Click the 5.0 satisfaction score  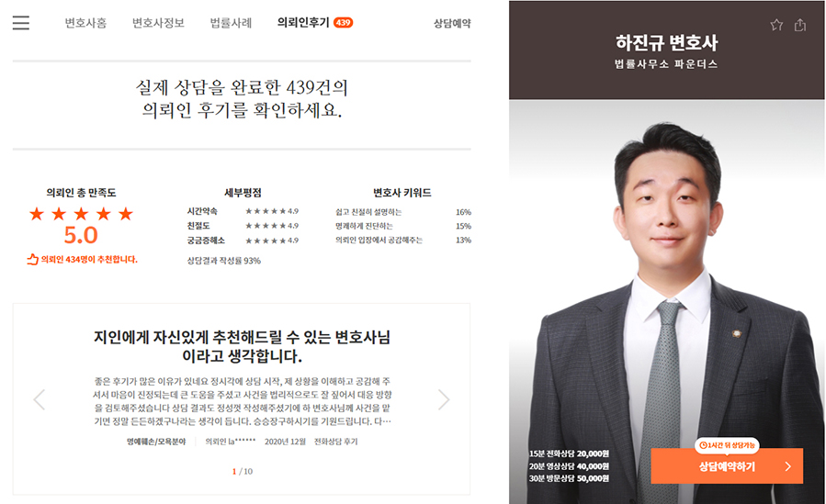[x=81, y=235]
